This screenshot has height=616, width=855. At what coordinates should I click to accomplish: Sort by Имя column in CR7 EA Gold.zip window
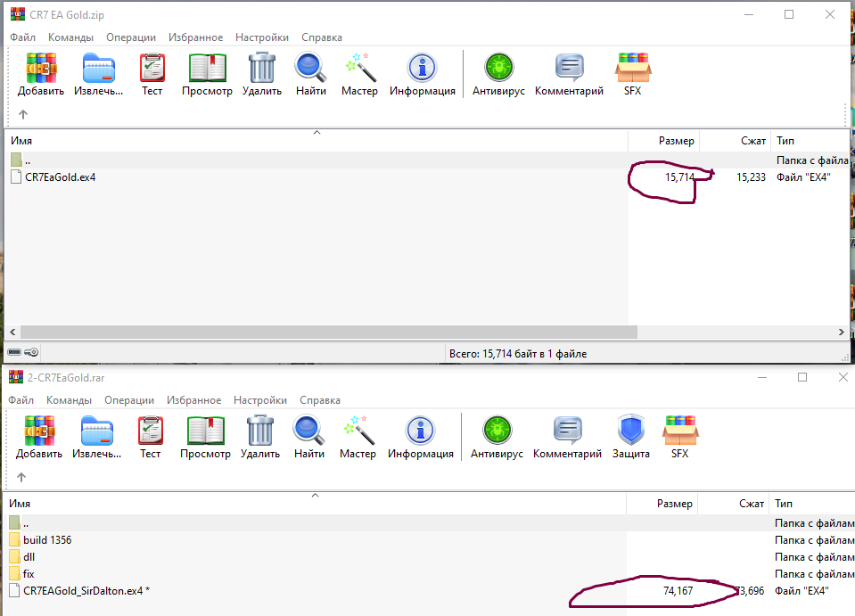pos(317,141)
